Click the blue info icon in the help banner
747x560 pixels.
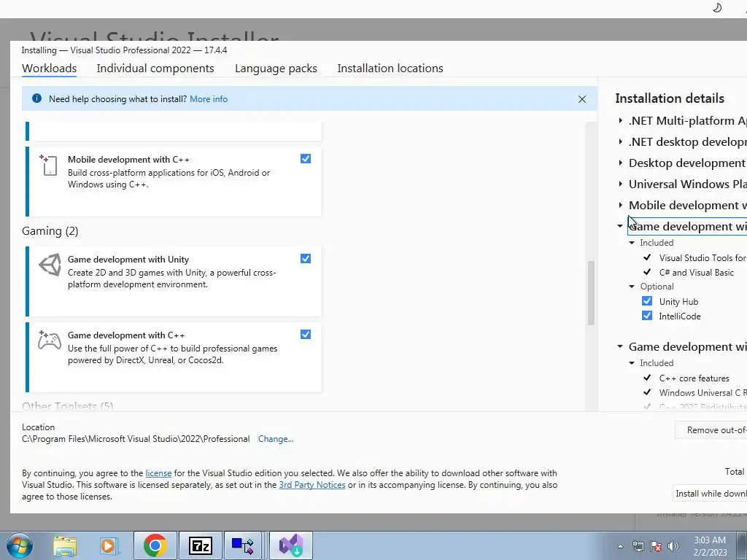pos(36,98)
